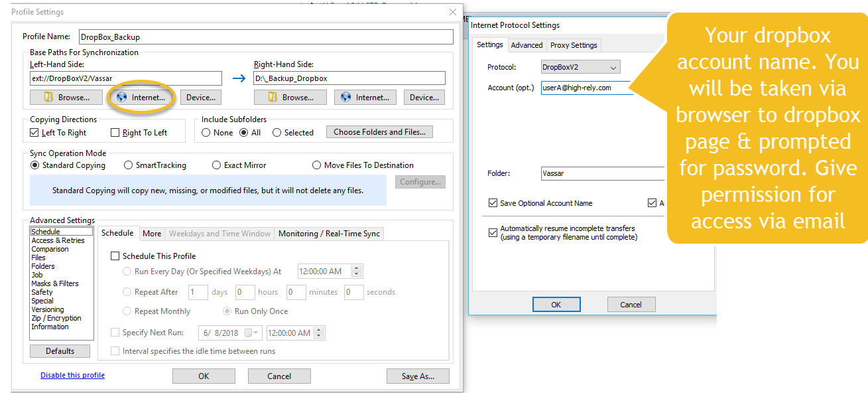Select Masks & Filters in settings list
The image size is (868, 393).
(62, 283)
